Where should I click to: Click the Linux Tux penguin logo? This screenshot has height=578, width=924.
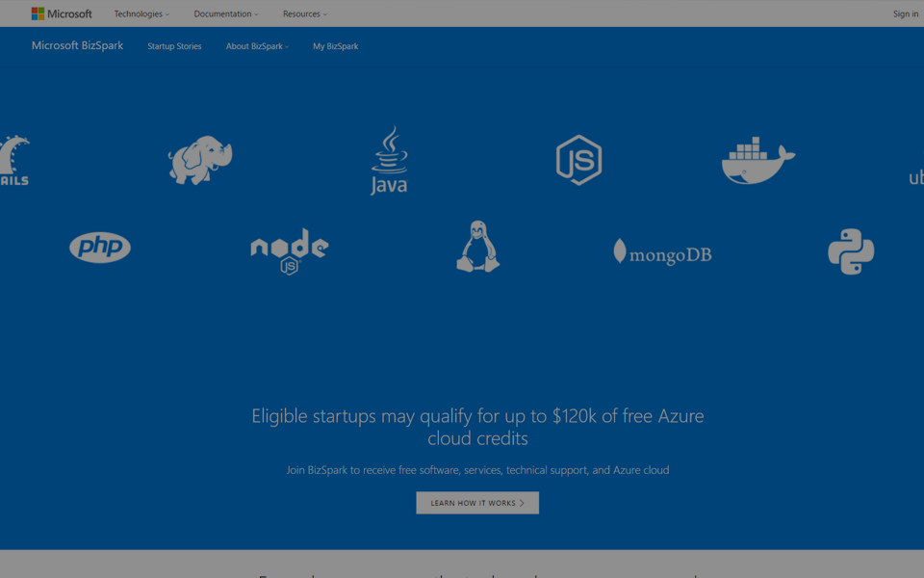(x=477, y=247)
